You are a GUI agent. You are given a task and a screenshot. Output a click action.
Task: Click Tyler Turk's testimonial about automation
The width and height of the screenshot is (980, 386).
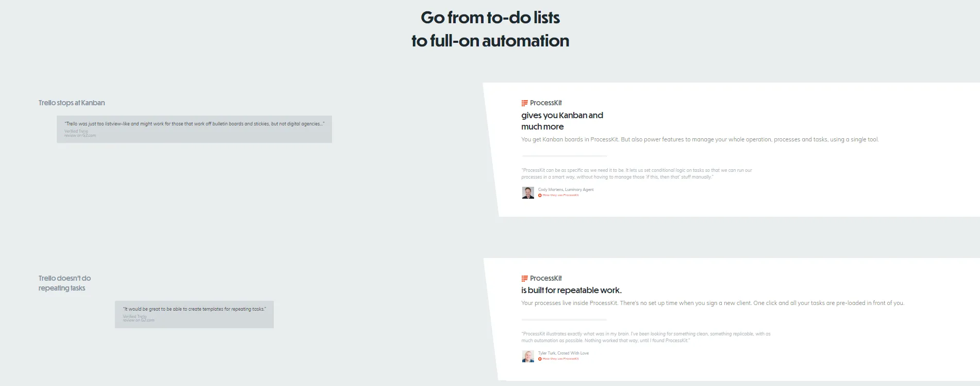coord(645,337)
